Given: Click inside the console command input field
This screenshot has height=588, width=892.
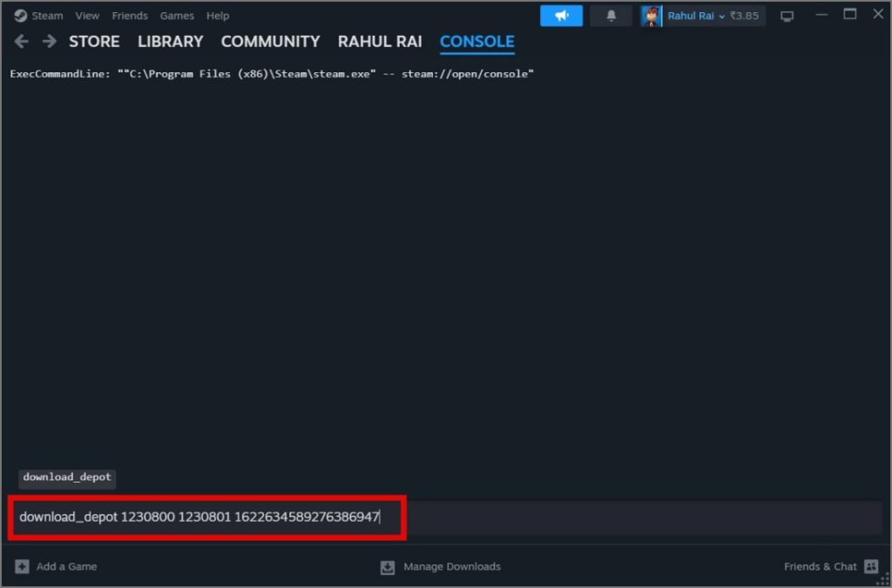Looking at the screenshot, I should click(x=209, y=517).
